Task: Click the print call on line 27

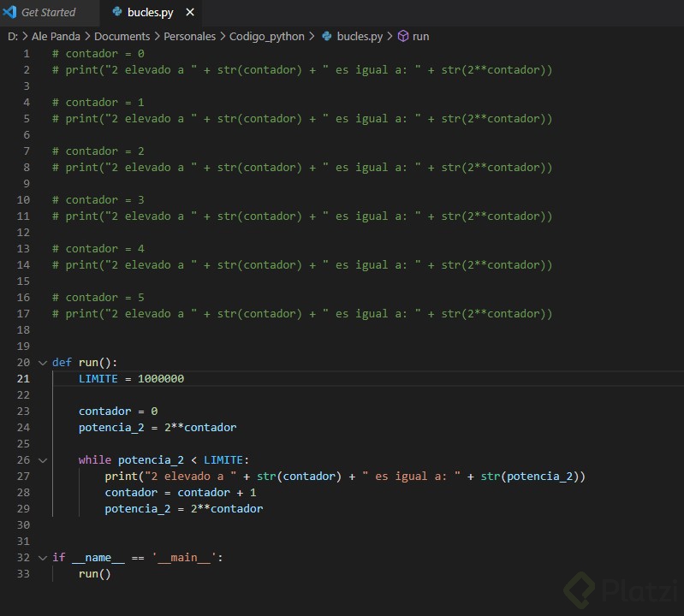Action: point(345,477)
